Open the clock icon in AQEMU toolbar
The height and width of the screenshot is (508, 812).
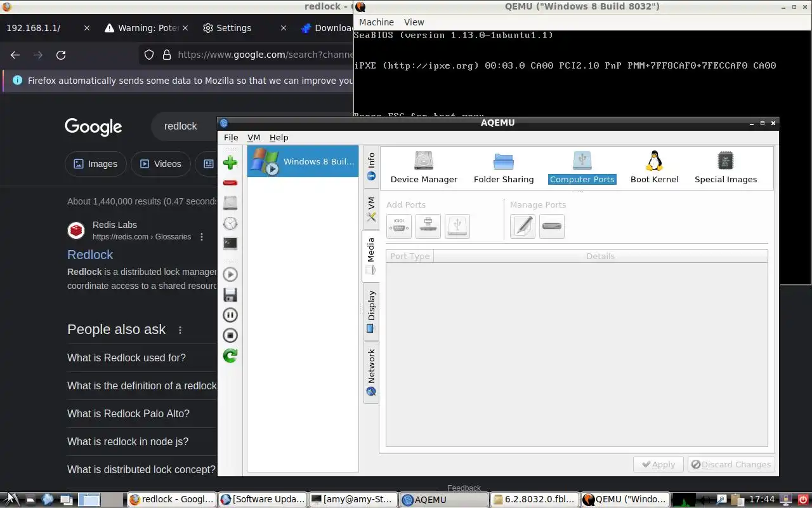[x=230, y=223]
